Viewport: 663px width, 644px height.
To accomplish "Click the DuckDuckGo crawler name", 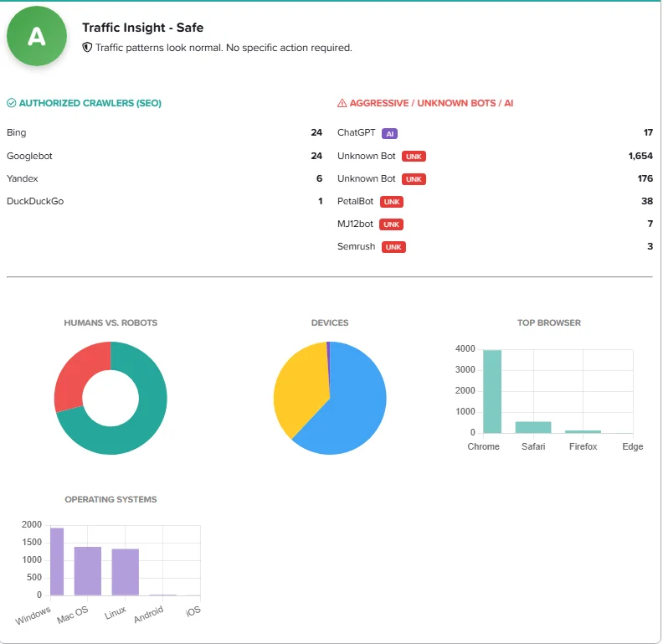I will coord(35,201).
